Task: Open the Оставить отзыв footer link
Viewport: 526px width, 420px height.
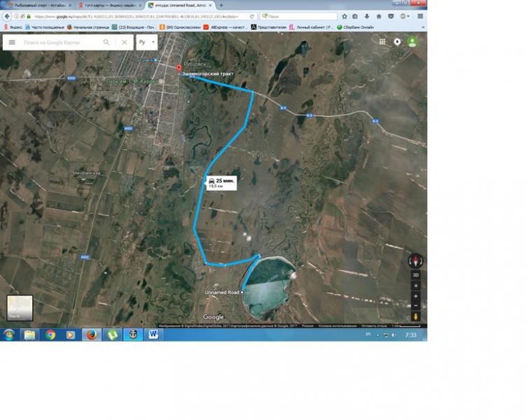Action: click(374, 325)
